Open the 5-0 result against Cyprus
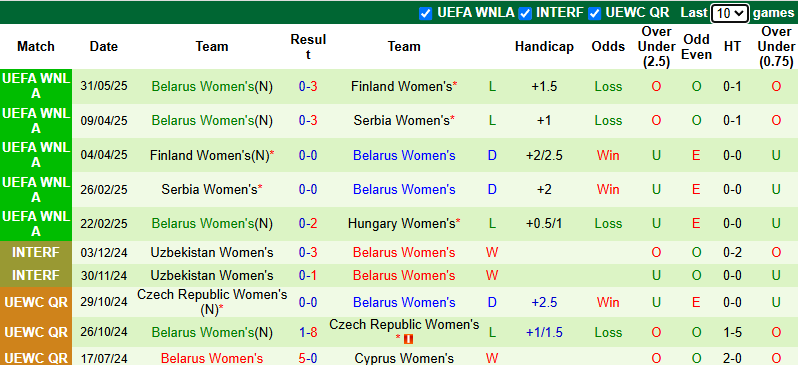The height and width of the screenshot is (365, 798). point(308,358)
